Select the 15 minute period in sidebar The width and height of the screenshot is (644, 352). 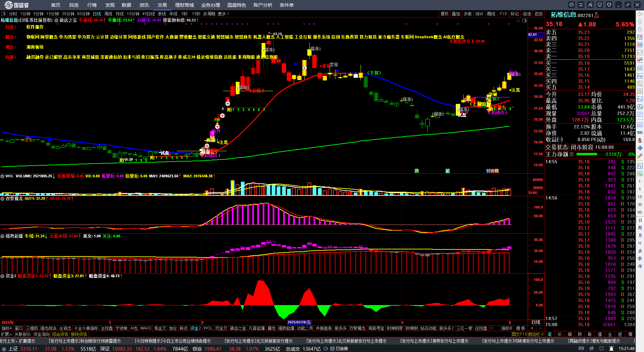point(640,197)
